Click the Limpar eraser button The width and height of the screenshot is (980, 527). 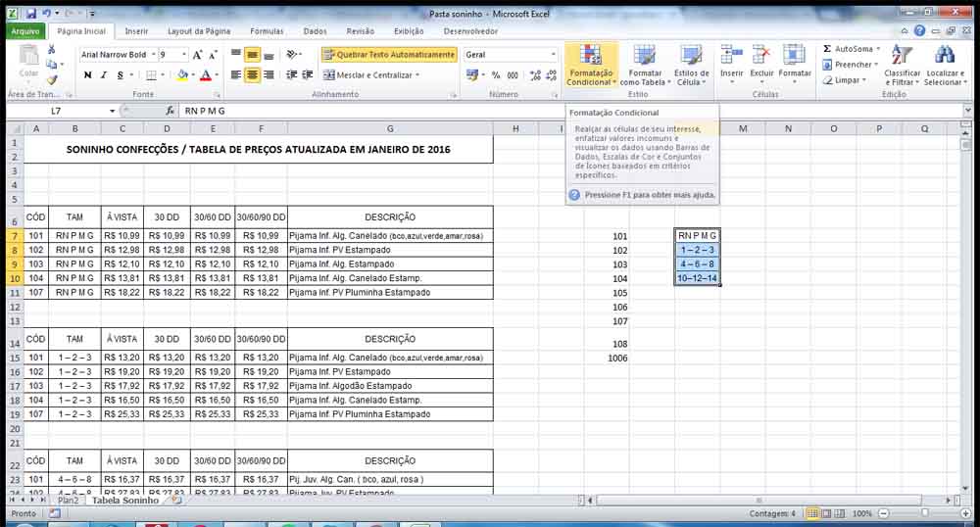click(x=845, y=80)
